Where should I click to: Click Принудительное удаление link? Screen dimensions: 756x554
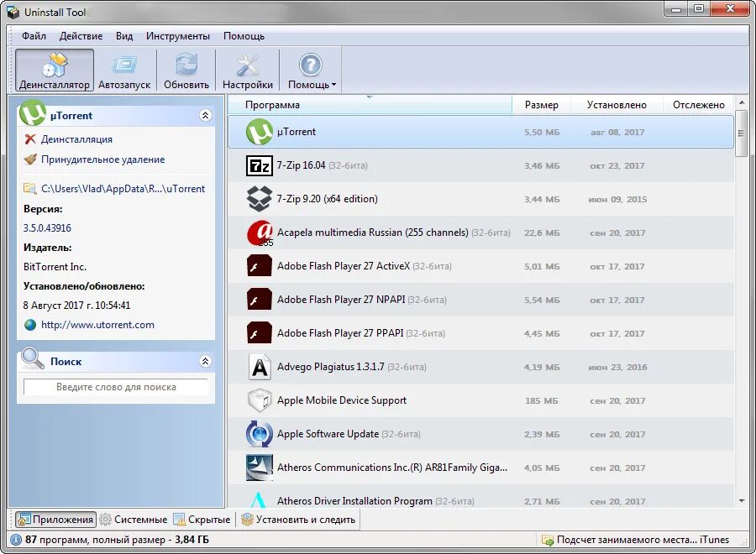102,159
